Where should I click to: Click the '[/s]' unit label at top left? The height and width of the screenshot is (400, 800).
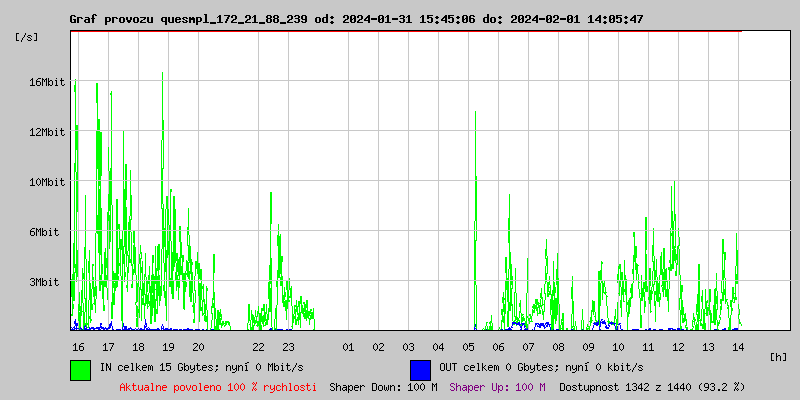(27, 37)
